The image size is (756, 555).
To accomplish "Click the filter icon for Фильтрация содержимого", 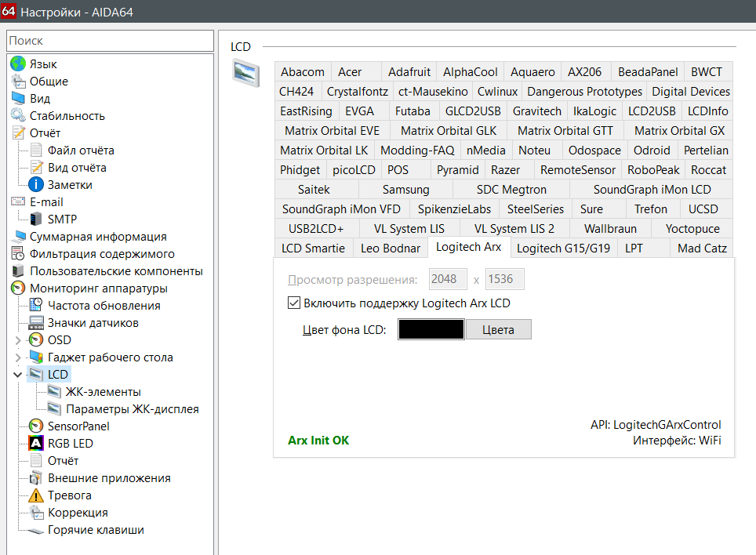I will click(x=18, y=254).
